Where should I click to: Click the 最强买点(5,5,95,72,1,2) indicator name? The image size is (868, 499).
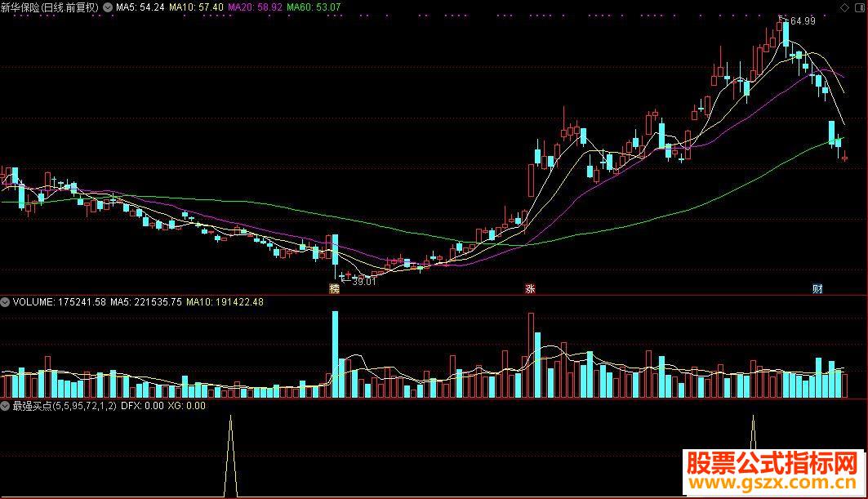65,406
